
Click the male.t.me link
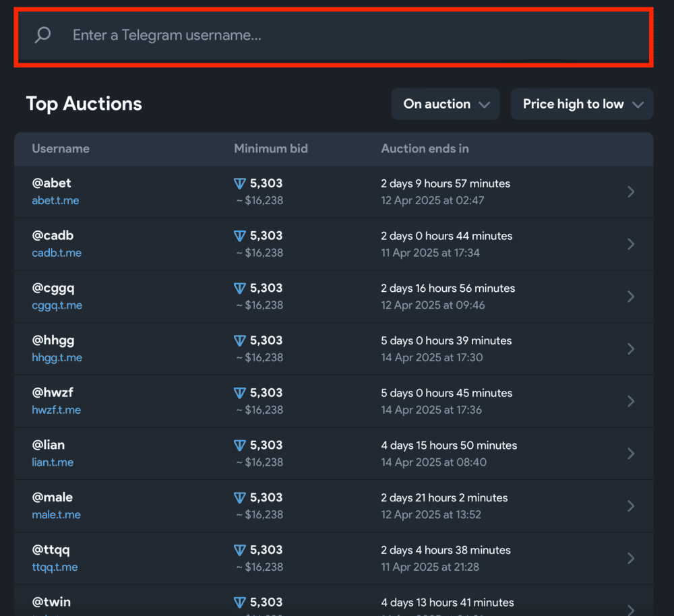[x=57, y=515]
